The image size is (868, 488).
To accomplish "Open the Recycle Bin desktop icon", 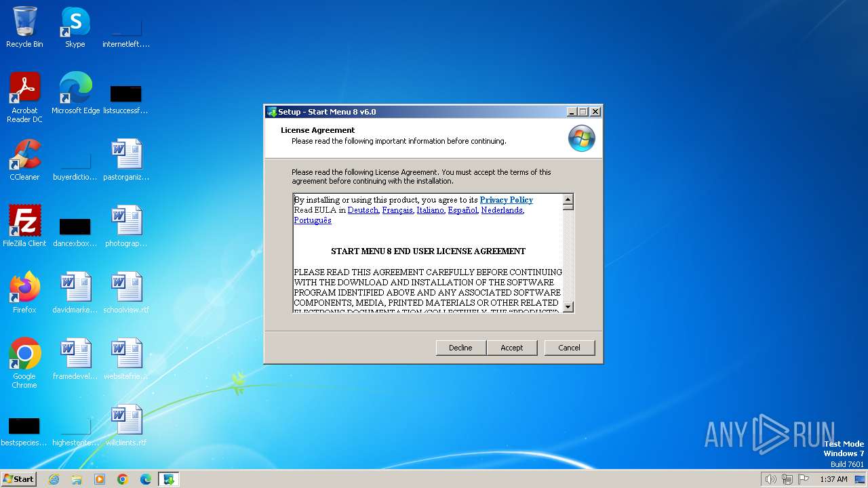I will tap(24, 27).
